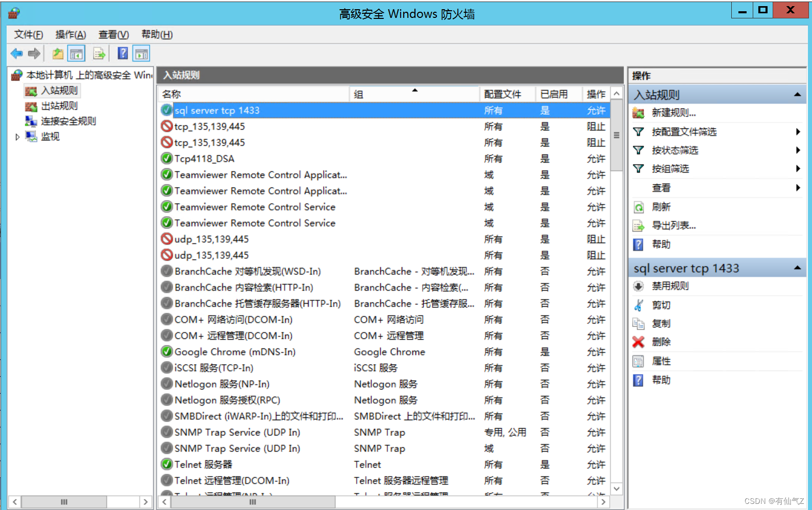
Task: Open the 帮助(H) menu
Action: point(157,34)
